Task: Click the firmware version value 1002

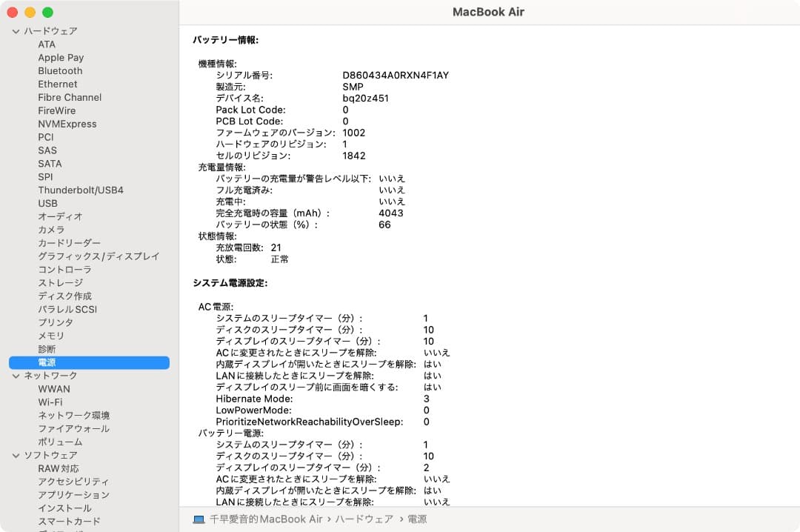Action: (353, 133)
